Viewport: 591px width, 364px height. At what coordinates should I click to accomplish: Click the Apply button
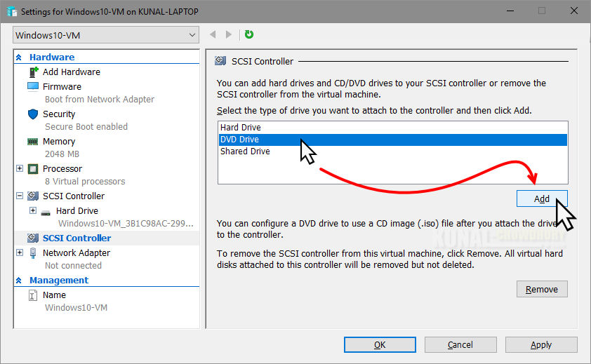click(541, 345)
